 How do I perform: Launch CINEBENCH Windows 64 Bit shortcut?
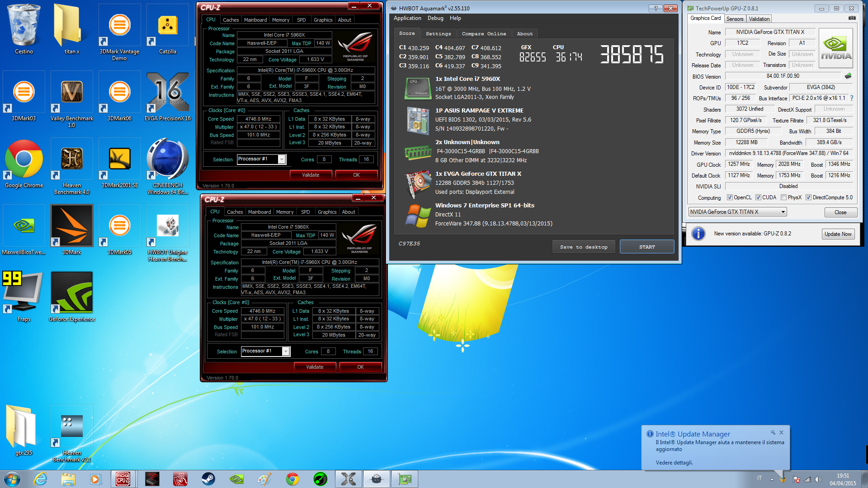click(167, 166)
